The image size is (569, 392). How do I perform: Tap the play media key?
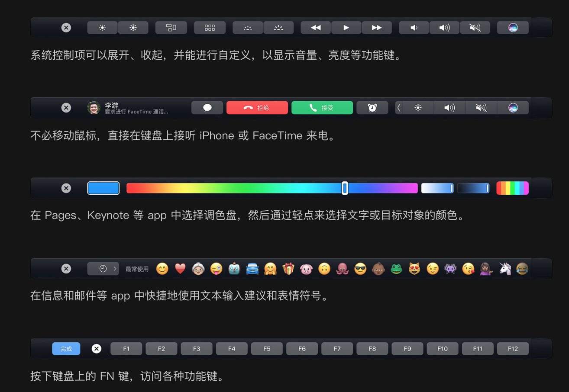pos(346,28)
